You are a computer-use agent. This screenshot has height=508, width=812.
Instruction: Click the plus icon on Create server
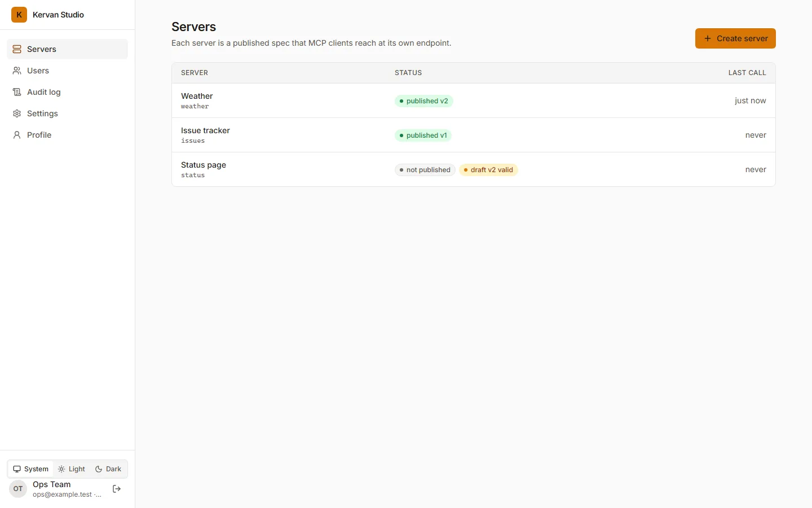click(x=708, y=38)
